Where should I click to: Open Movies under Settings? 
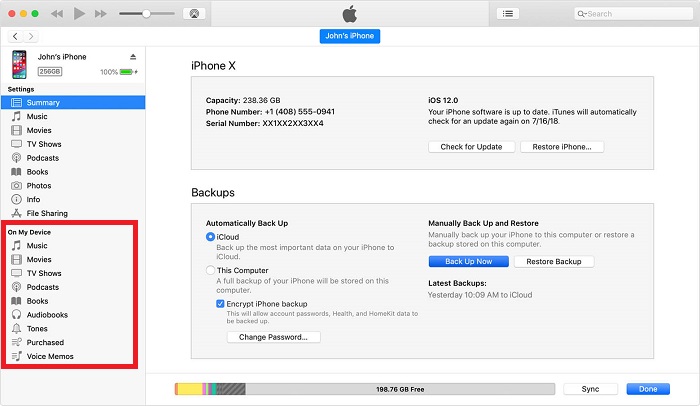point(73,130)
